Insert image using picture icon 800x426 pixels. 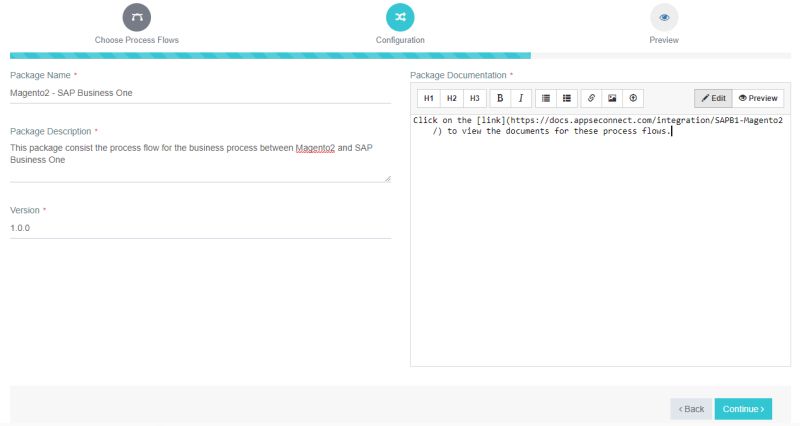[x=612, y=98]
